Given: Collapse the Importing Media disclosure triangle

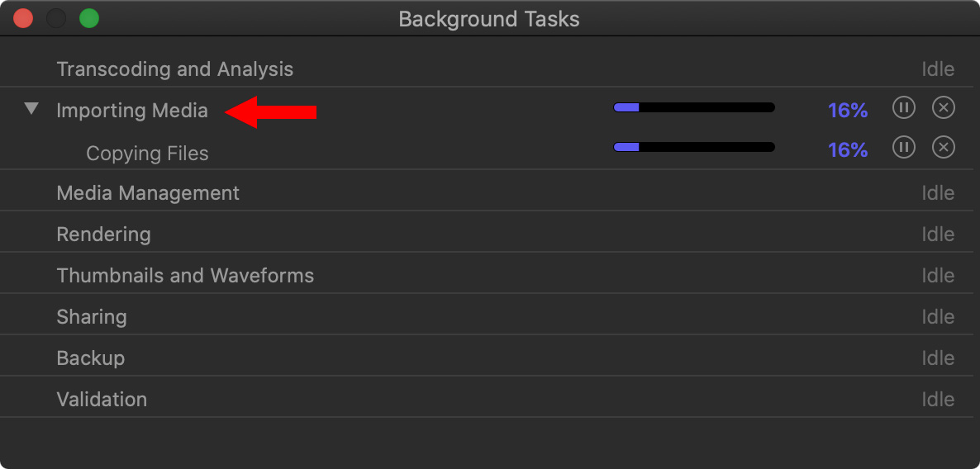Looking at the screenshot, I should click(x=31, y=109).
